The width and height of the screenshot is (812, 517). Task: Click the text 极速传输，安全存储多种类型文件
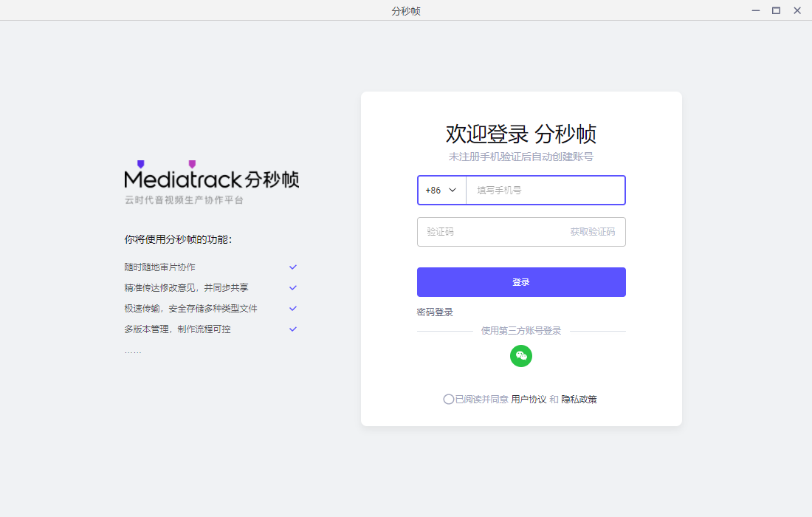(190, 308)
